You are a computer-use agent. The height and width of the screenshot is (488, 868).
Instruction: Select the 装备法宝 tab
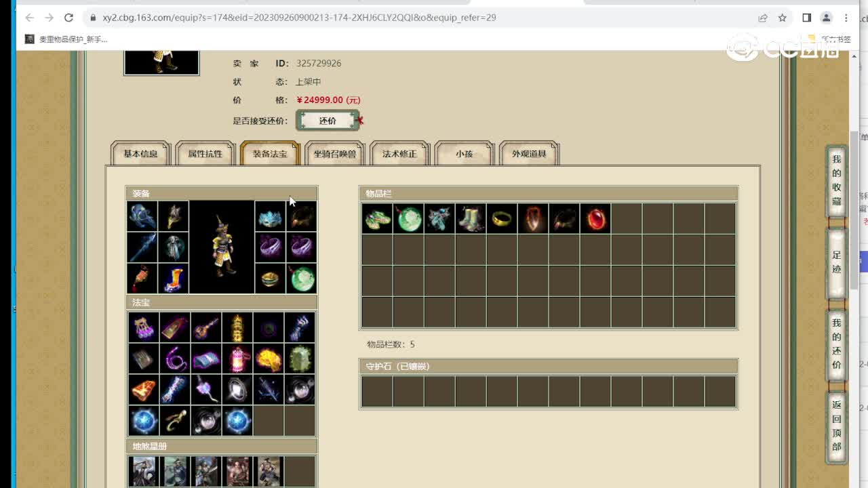270,154
